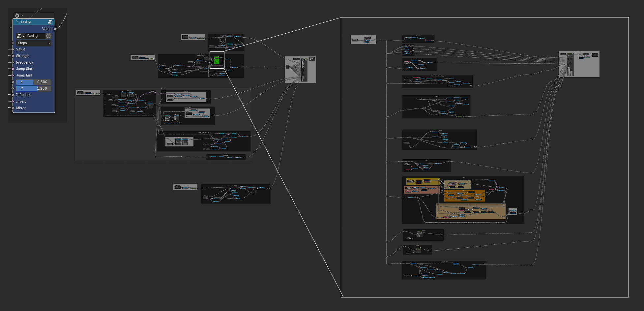
Task: Select the Jump Start label
Action: (25, 69)
